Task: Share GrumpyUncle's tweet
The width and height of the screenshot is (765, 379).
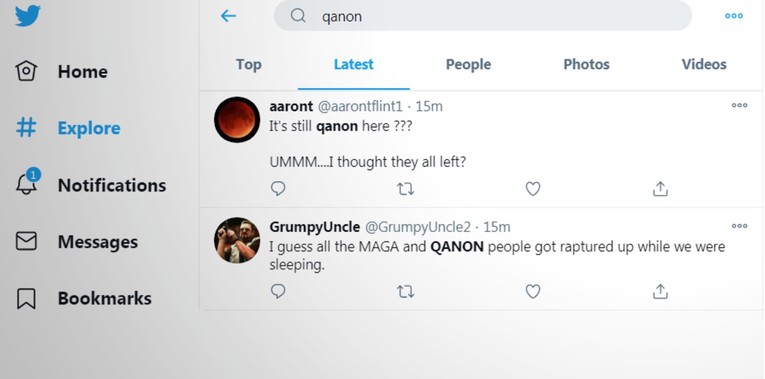Action: point(660,291)
